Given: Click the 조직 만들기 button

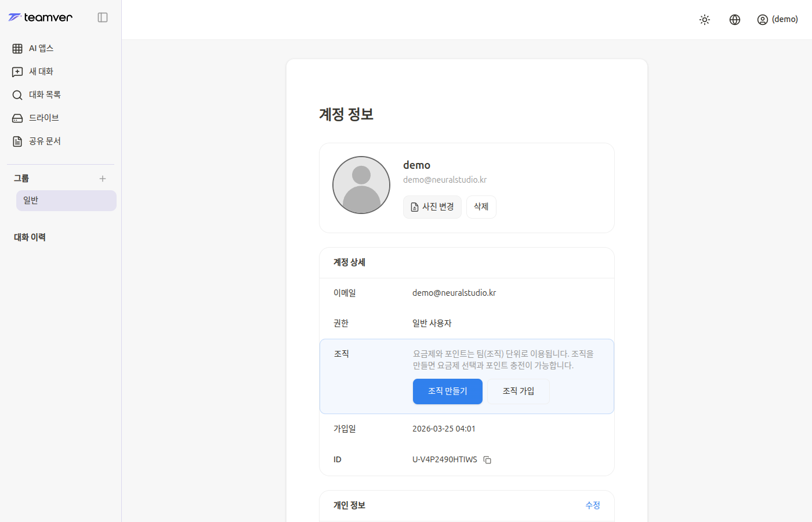Looking at the screenshot, I should [x=447, y=391].
